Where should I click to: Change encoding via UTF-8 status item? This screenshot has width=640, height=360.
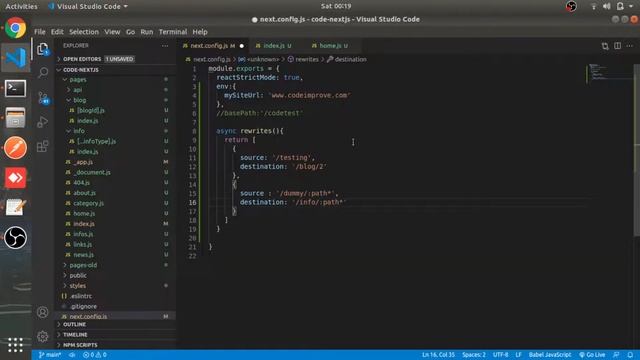click(x=500, y=355)
